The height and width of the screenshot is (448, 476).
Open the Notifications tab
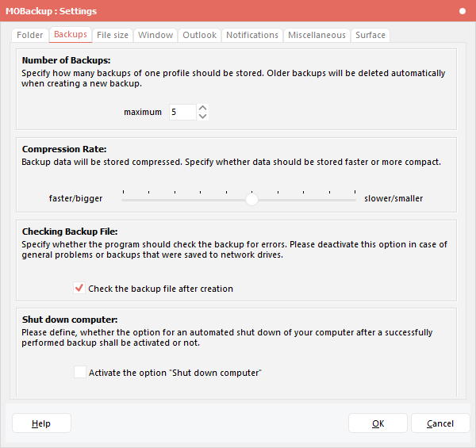pyautogui.click(x=252, y=35)
